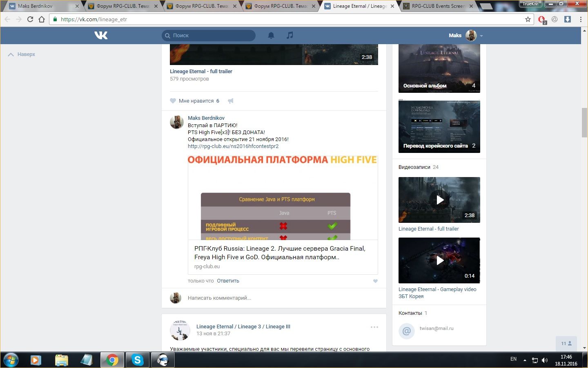Click the Maks profile avatar in header
This screenshot has height=368, width=588.
[471, 36]
